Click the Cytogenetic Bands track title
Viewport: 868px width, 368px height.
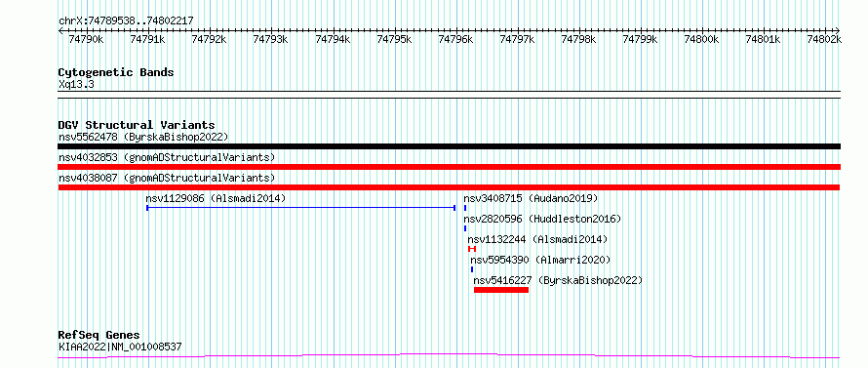click(116, 72)
